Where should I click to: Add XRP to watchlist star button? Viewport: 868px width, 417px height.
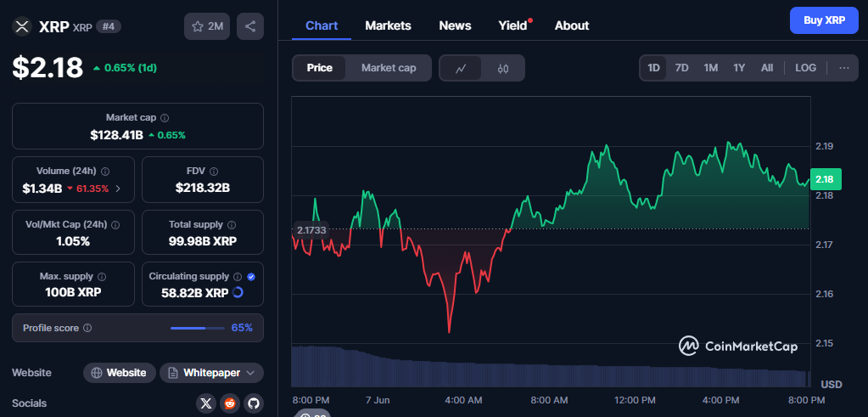[x=207, y=26]
